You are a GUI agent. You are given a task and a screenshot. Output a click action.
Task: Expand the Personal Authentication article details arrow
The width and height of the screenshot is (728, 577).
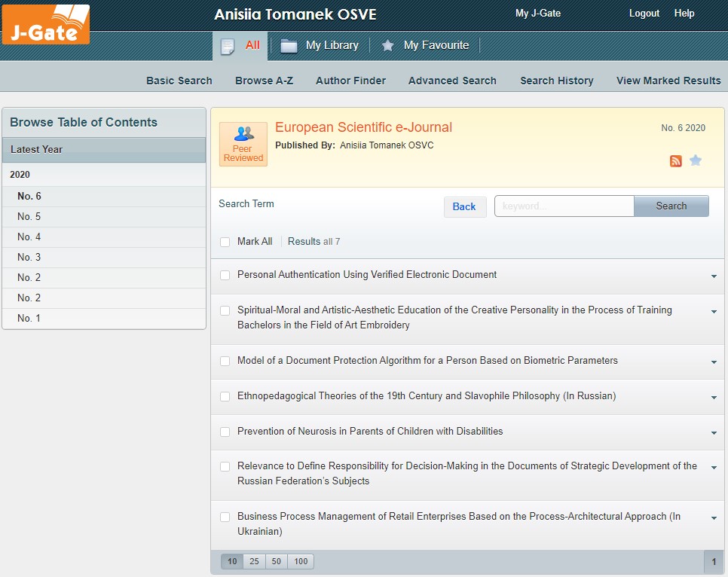tap(714, 276)
